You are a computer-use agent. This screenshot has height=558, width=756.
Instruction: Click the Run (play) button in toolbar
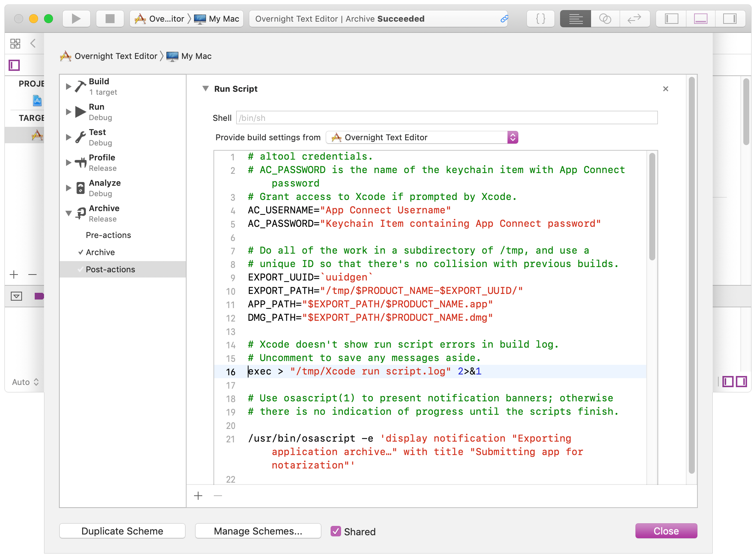[76, 19]
